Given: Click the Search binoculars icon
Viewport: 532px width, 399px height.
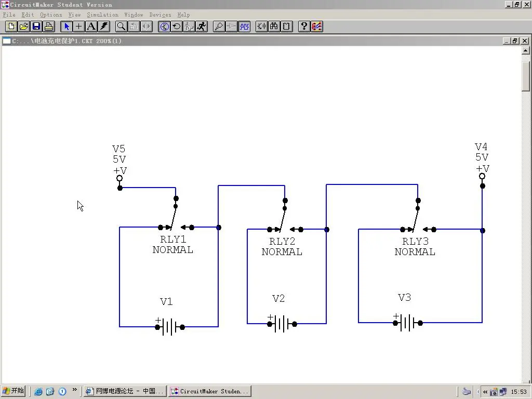Looking at the screenshot, I should (274, 26).
